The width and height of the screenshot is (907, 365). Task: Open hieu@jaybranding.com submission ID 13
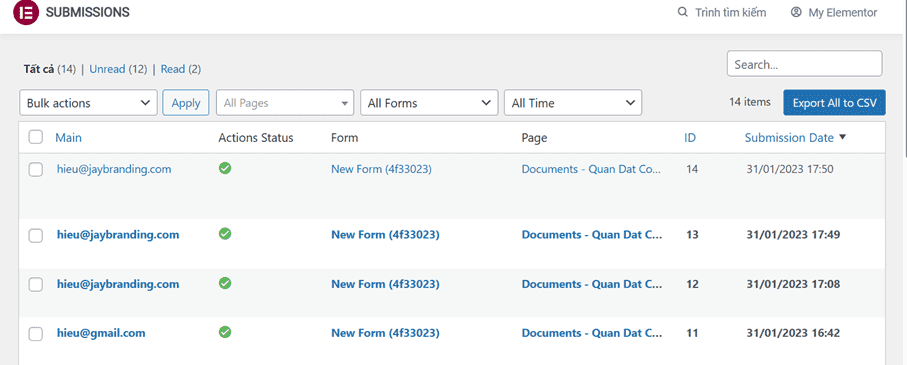pos(118,235)
